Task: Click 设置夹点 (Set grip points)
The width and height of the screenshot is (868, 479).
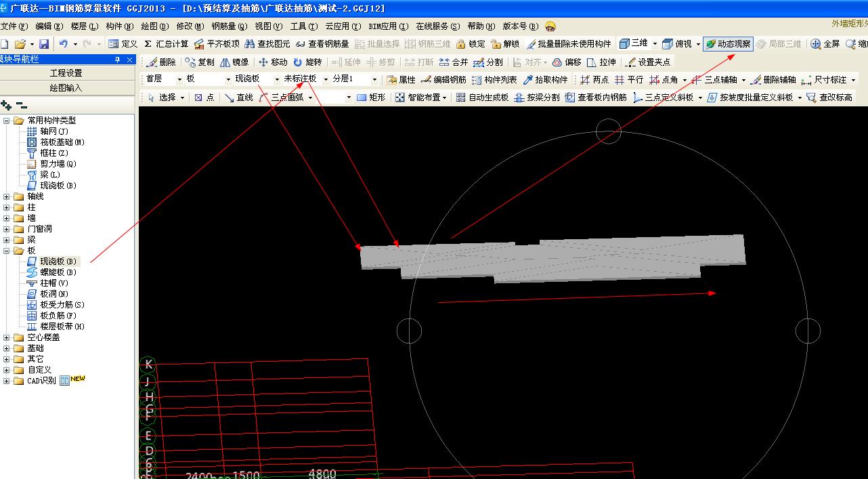Action: pyautogui.click(x=648, y=62)
